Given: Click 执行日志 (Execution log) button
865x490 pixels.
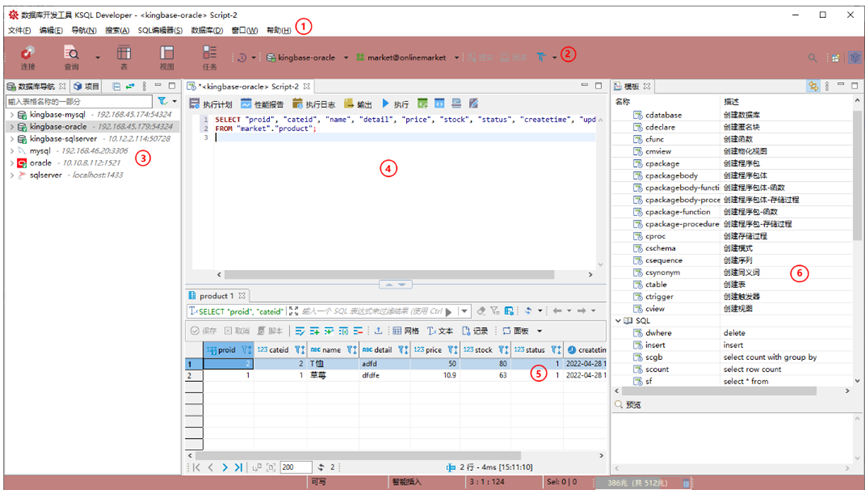Looking at the screenshot, I should point(316,104).
